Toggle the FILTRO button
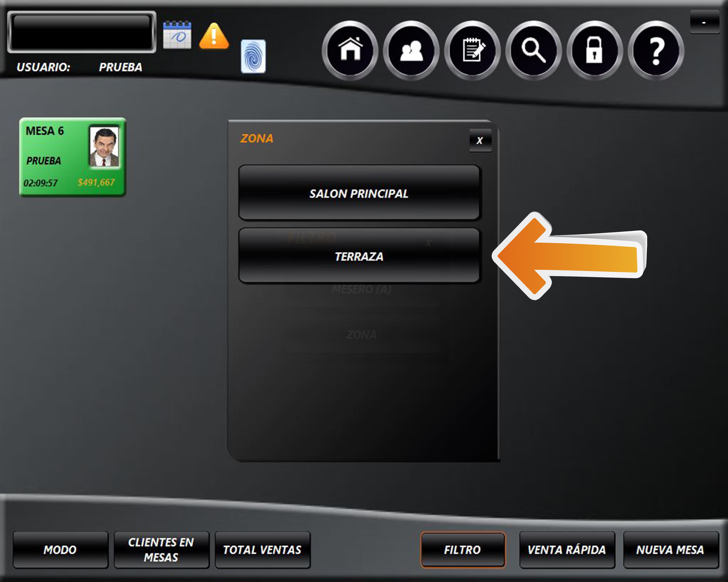This screenshot has width=728, height=582. 463,550
